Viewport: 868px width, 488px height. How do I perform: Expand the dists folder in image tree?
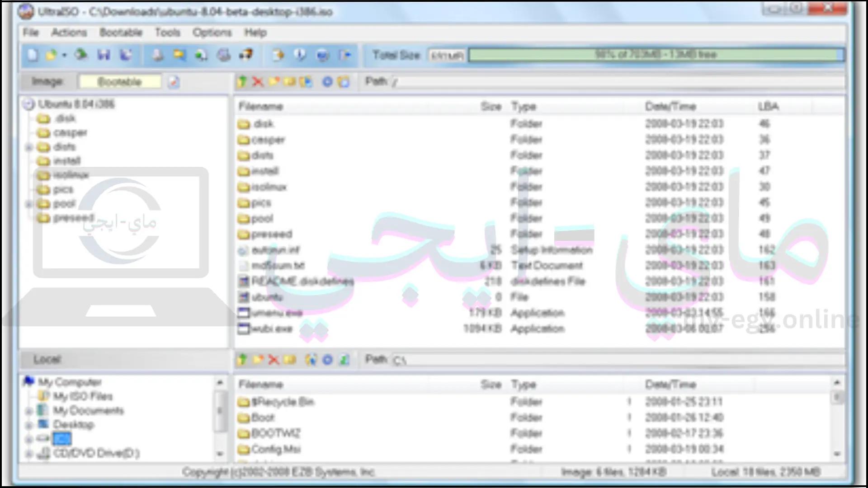(29, 147)
